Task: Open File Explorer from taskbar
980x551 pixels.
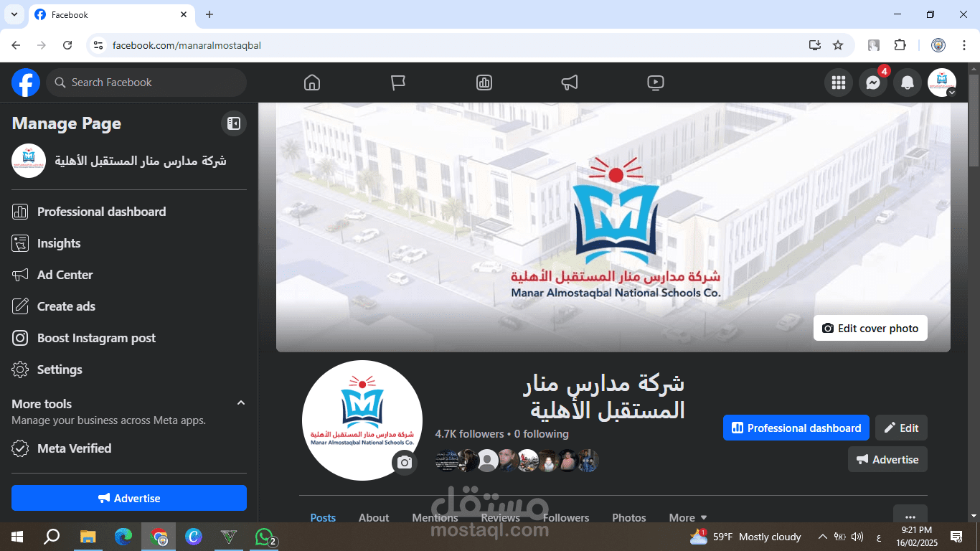Action: coord(88,537)
